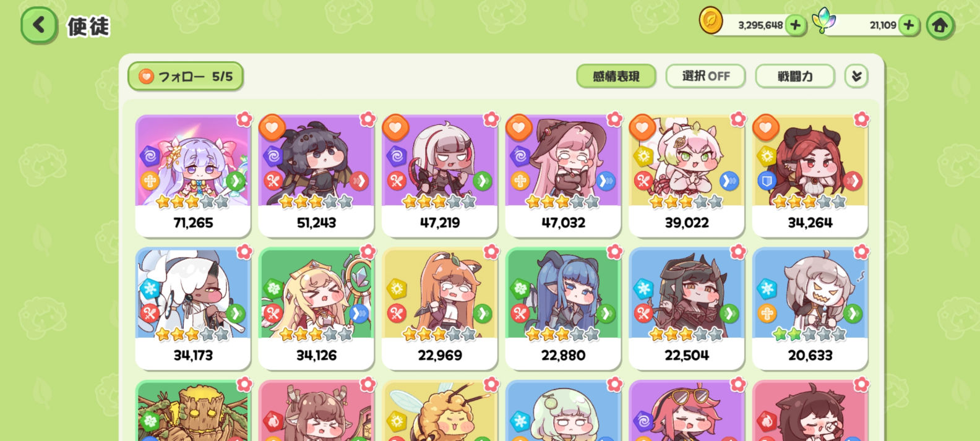The height and width of the screenshot is (441, 980).
Task: Unfollow the heart on the 51,243 character
Action: [x=272, y=128]
